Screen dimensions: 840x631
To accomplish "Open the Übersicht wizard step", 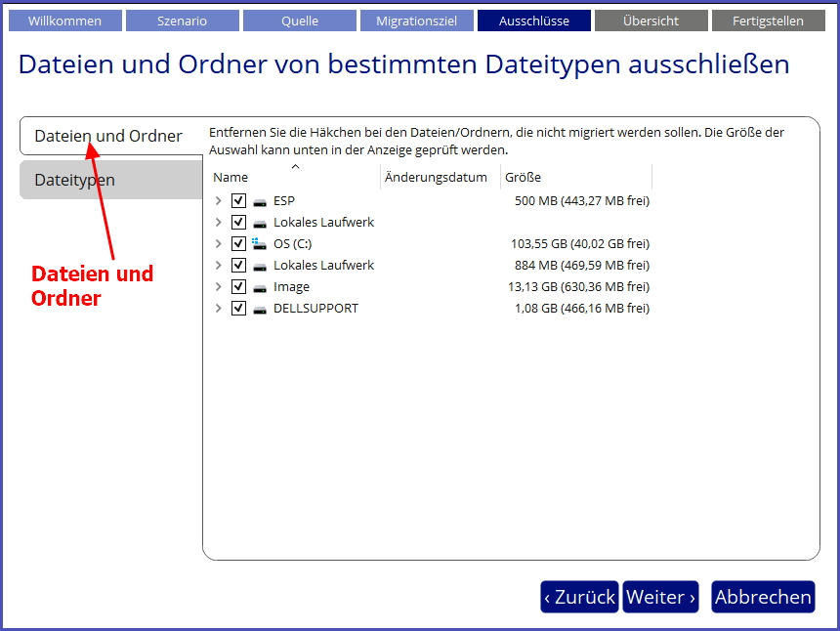I will click(651, 21).
